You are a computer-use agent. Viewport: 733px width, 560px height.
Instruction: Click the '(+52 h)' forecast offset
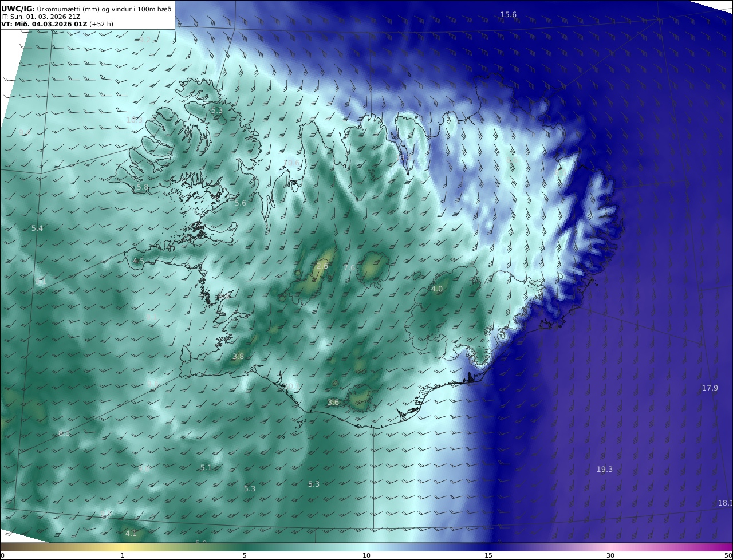click(101, 24)
